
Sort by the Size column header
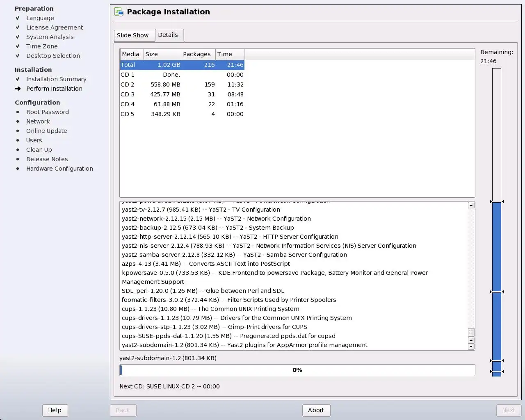[x=162, y=54]
